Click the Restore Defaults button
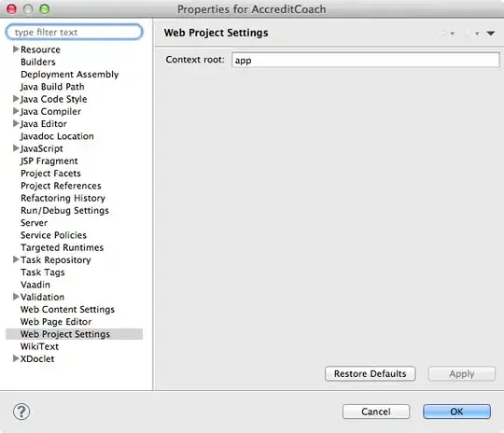Image resolution: width=504 pixels, height=433 pixels. 370,373
